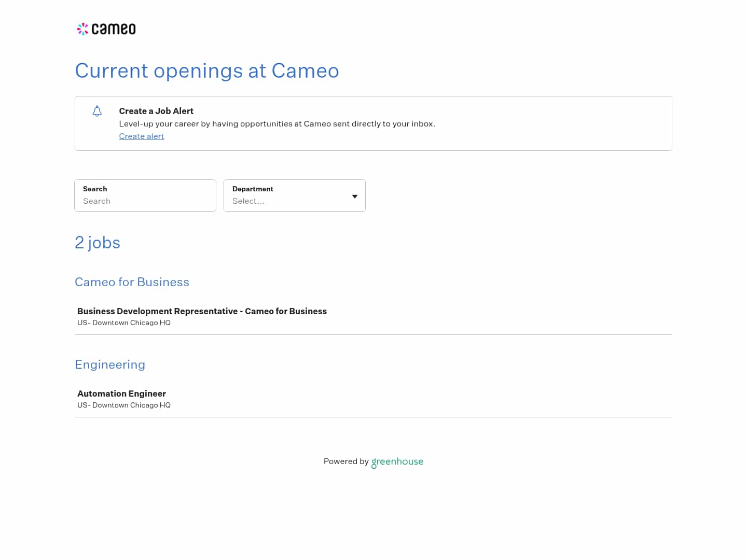Viewport: 747px width, 560px height.
Task: Click the Cameo logo at page top
Action: (x=106, y=29)
